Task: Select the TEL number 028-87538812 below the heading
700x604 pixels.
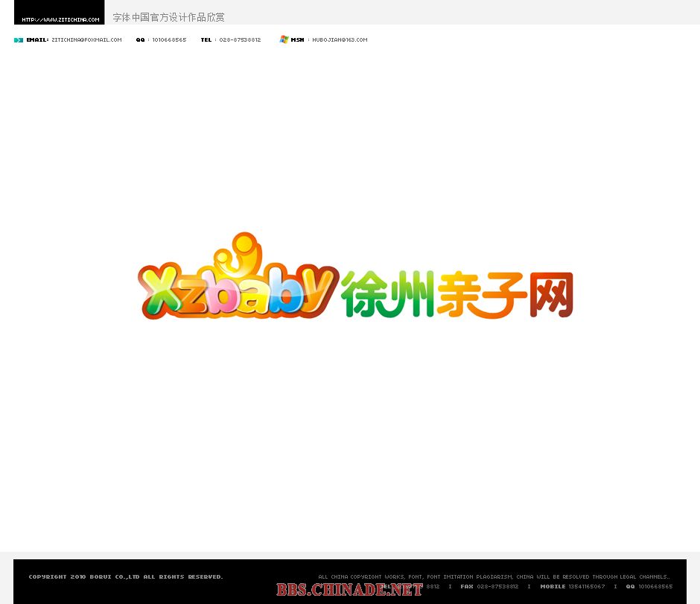Action: click(240, 39)
